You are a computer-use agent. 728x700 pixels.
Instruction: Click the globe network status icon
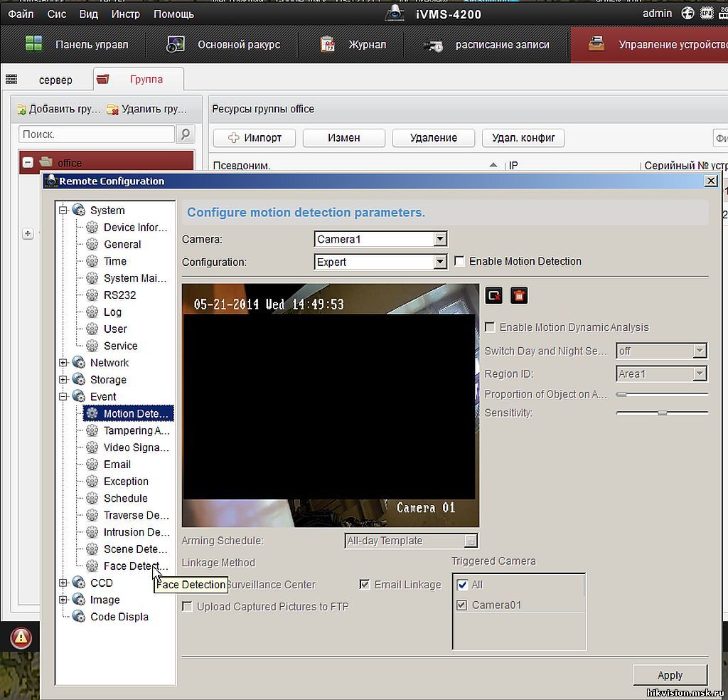point(687,13)
